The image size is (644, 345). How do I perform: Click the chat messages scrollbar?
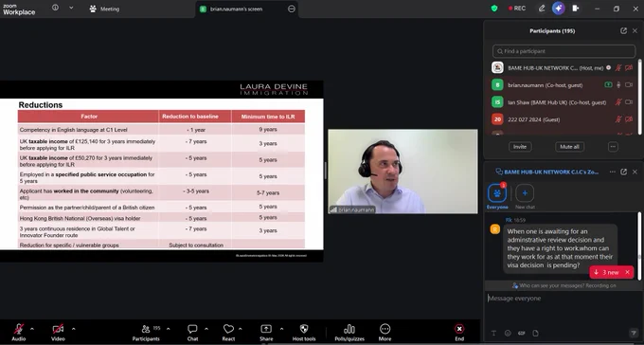pyautogui.click(x=640, y=245)
